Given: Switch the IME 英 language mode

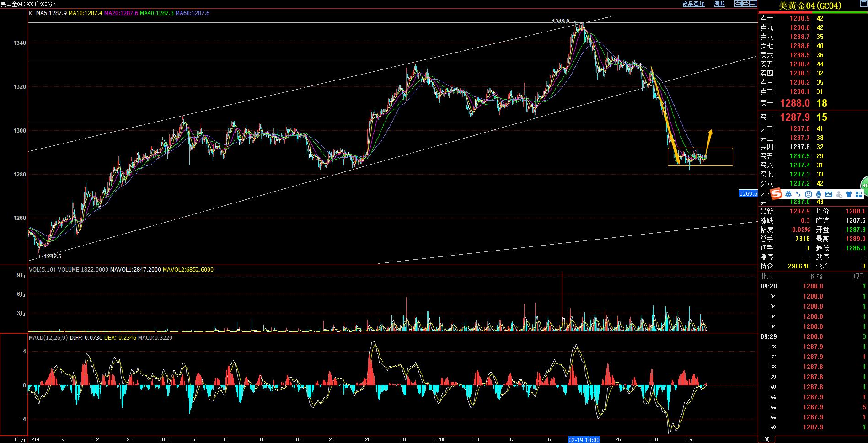Looking at the screenshot, I should click(788, 194).
